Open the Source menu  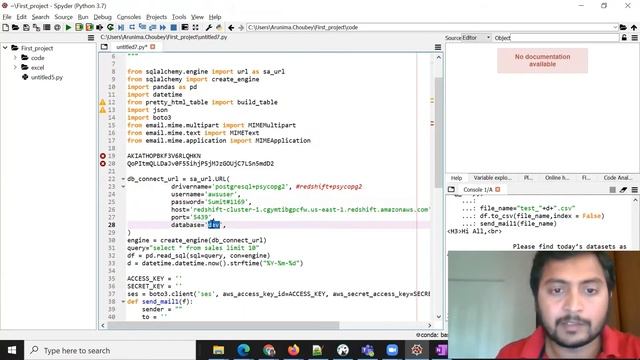64,17
